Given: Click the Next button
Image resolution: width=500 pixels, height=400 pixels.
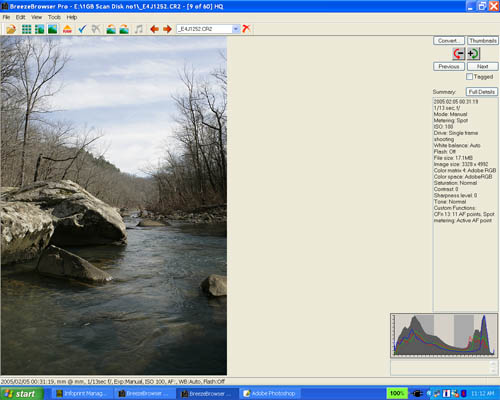Looking at the screenshot, I should pos(483,66).
